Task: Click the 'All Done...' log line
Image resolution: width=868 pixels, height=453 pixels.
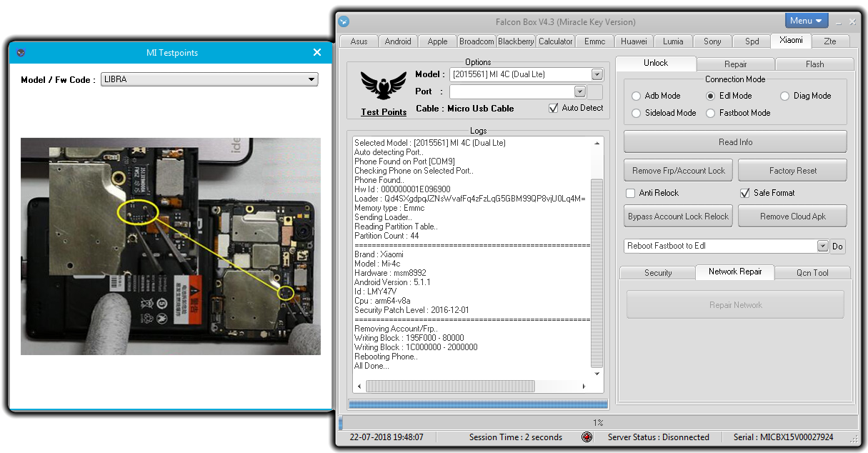Action: pos(371,366)
